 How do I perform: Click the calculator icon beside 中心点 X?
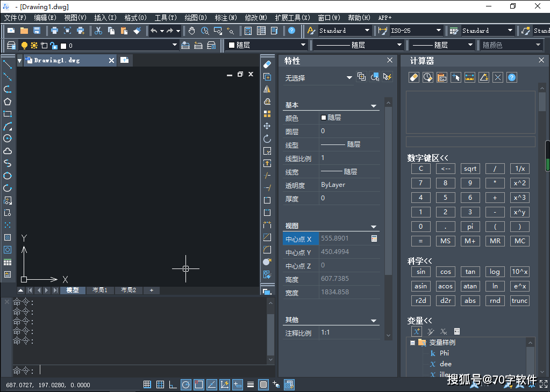pos(374,238)
